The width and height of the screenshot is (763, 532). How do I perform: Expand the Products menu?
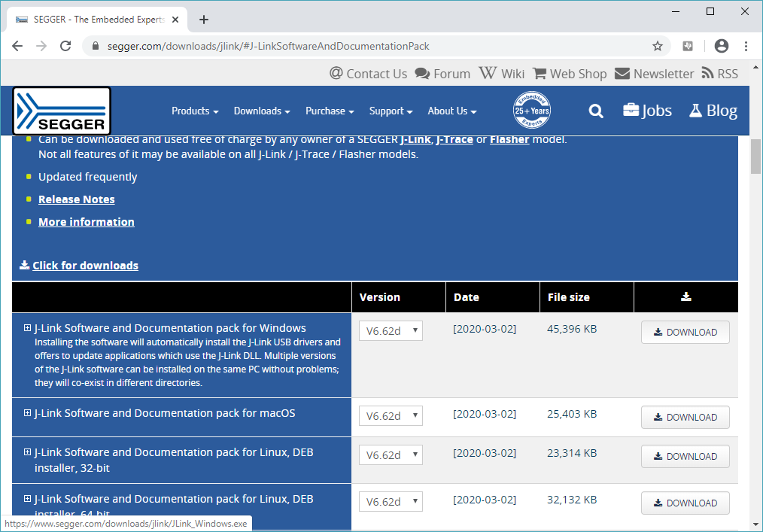coord(195,111)
